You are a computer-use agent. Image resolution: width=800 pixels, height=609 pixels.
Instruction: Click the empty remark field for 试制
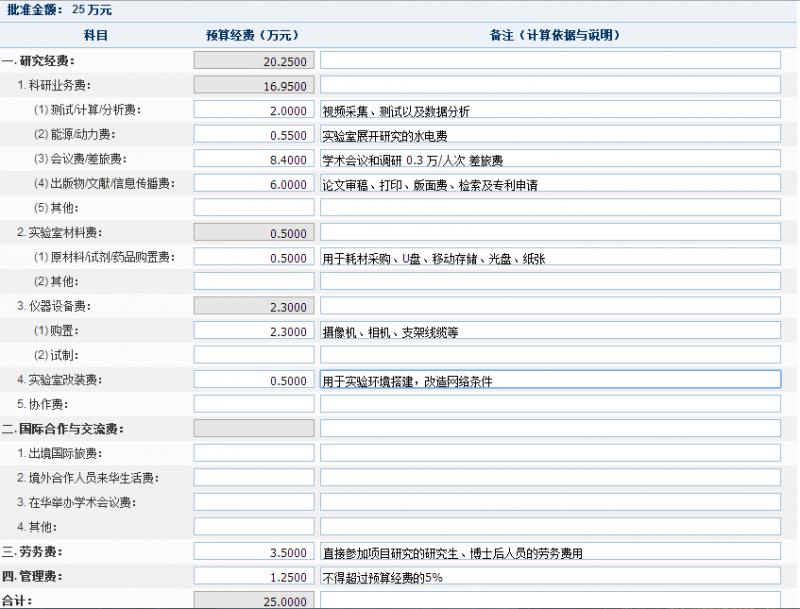pyautogui.click(x=550, y=355)
